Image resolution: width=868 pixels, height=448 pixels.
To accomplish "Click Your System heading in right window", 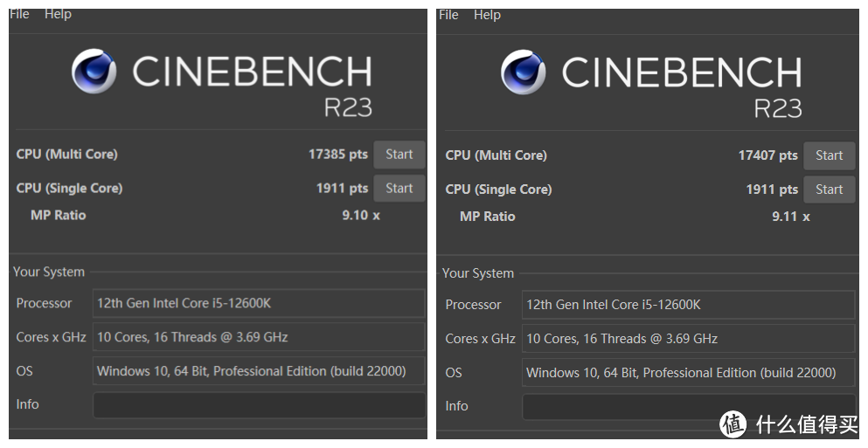I will [x=478, y=273].
